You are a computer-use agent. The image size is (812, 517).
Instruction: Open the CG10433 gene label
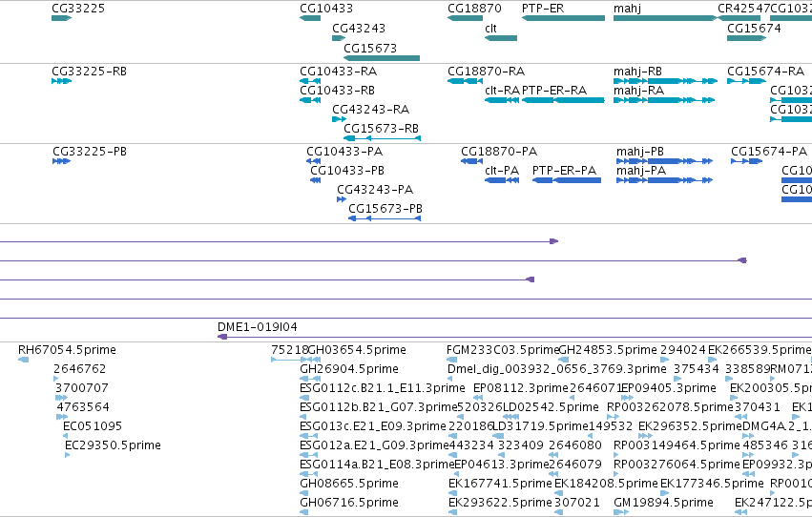click(x=326, y=9)
